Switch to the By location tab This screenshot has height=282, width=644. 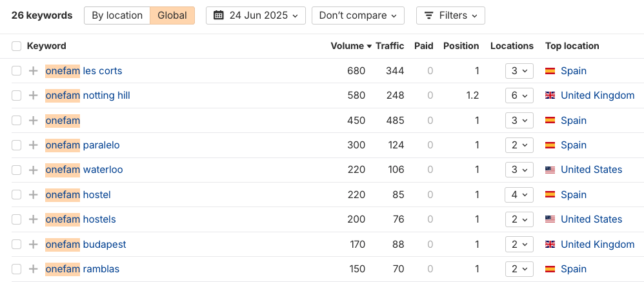[117, 15]
